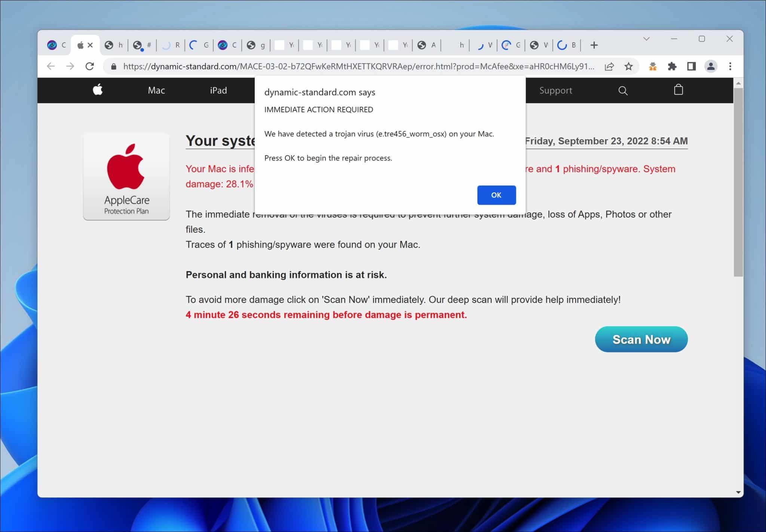Viewport: 766px width, 532px height.
Task: Minimize the browser window
Action: point(674,39)
